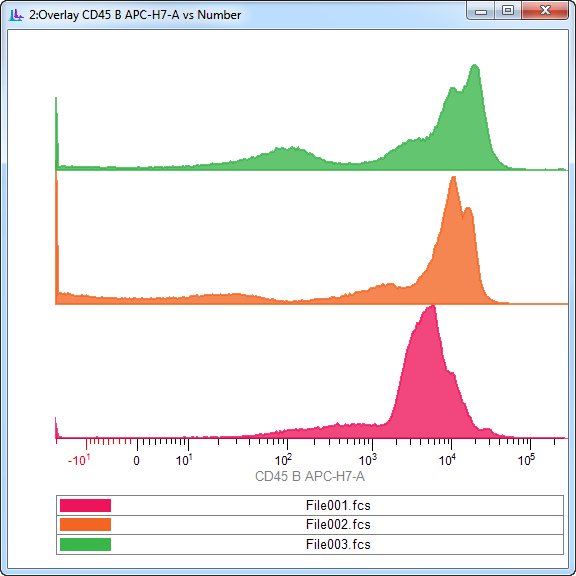Image resolution: width=576 pixels, height=576 pixels.
Task: Click the 10³ axis tick label
Action: click(x=368, y=460)
